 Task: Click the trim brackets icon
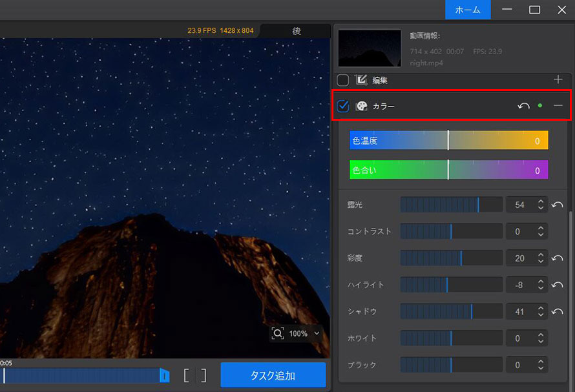pyautogui.click(x=194, y=375)
